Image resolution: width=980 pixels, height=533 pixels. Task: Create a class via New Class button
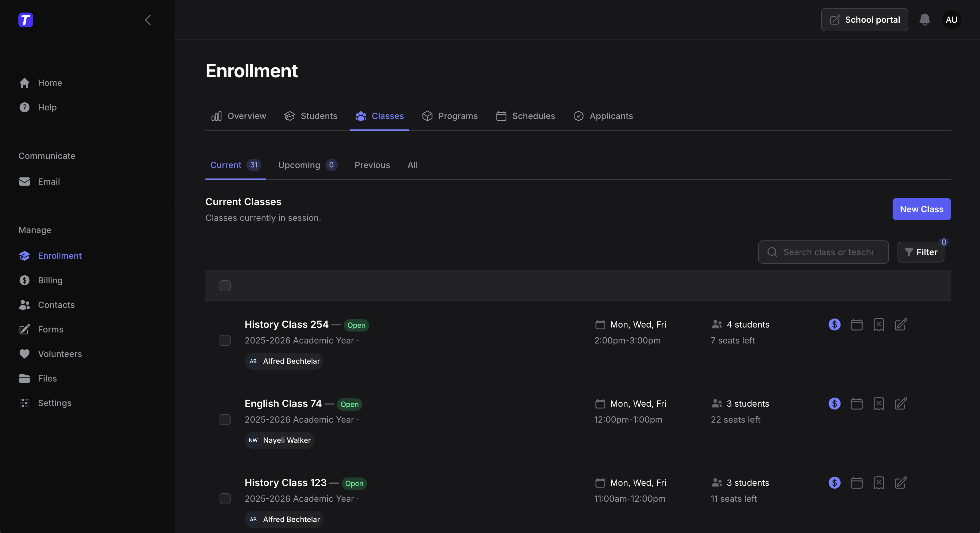pos(921,209)
